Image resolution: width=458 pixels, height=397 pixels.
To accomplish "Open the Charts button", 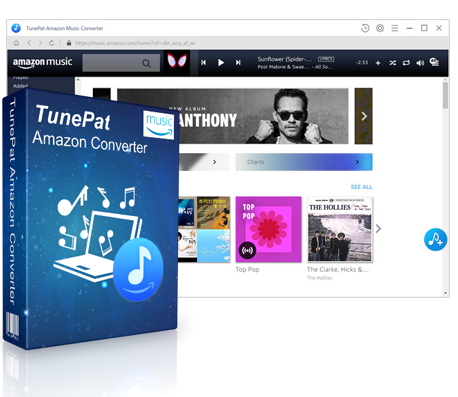I will (x=304, y=162).
